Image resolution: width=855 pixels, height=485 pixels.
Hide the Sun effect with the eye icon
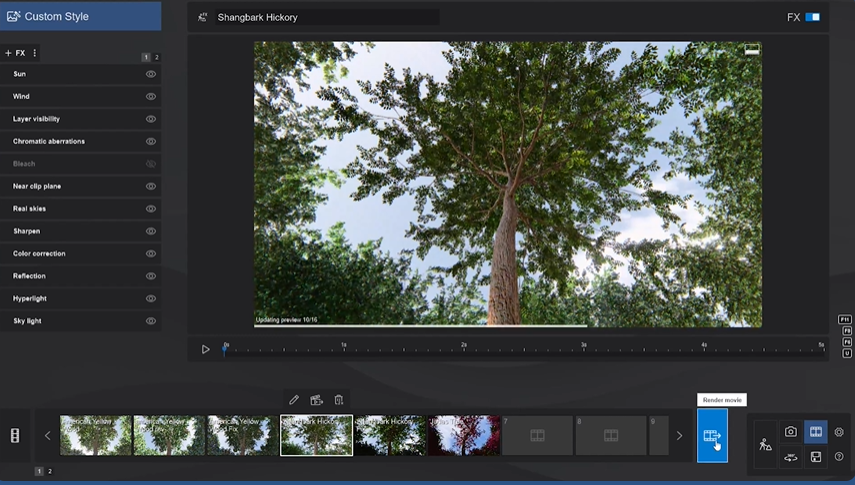click(151, 74)
